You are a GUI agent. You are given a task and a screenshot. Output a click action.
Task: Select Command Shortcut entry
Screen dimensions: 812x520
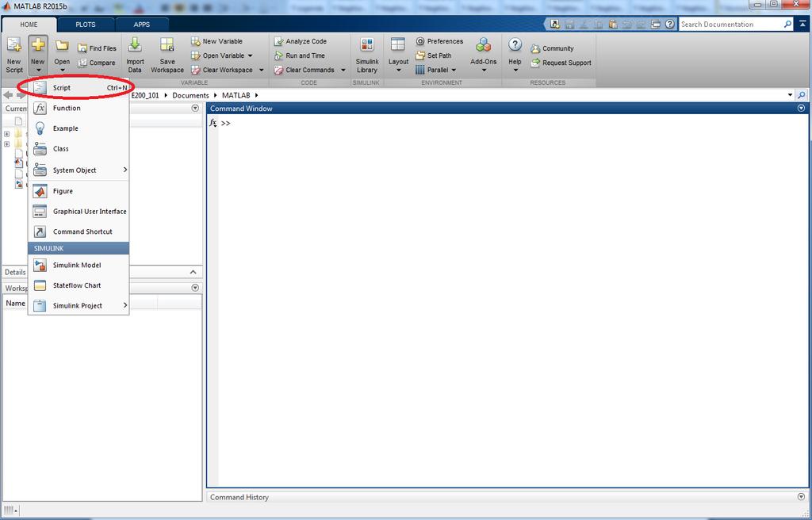(x=79, y=231)
